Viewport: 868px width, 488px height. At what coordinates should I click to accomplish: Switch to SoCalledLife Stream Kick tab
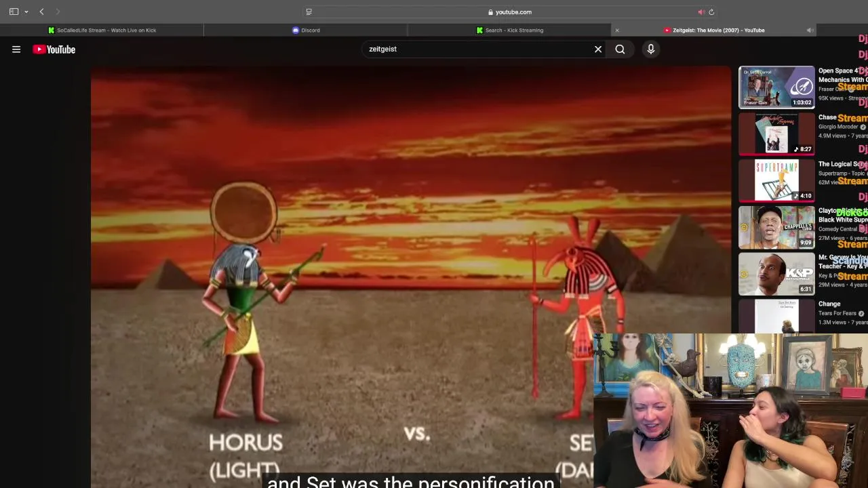102,30
